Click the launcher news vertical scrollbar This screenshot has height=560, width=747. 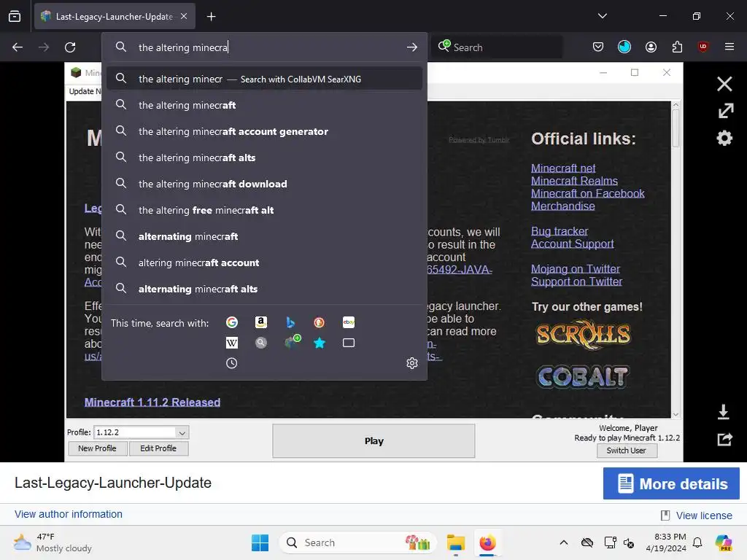click(x=676, y=260)
